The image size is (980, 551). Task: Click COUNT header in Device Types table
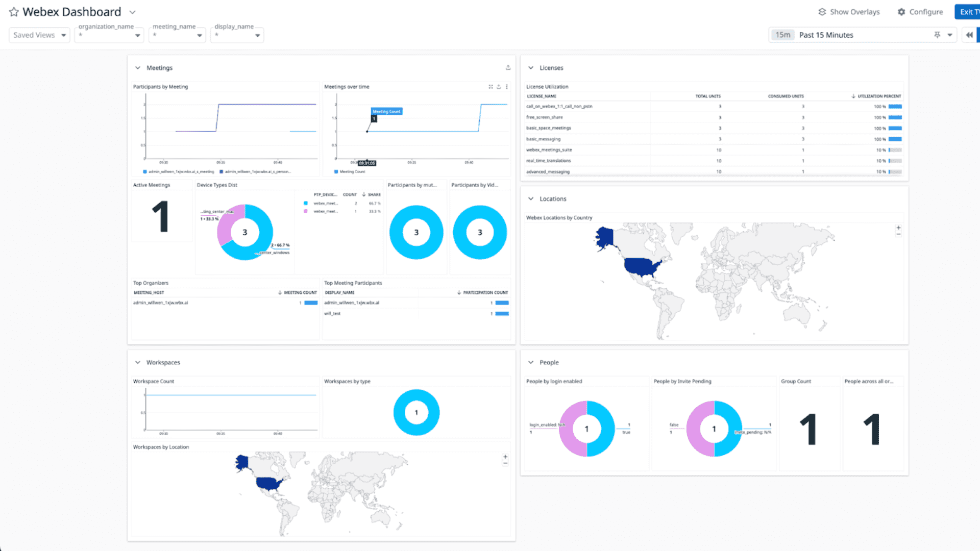pyautogui.click(x=350, y=195)
